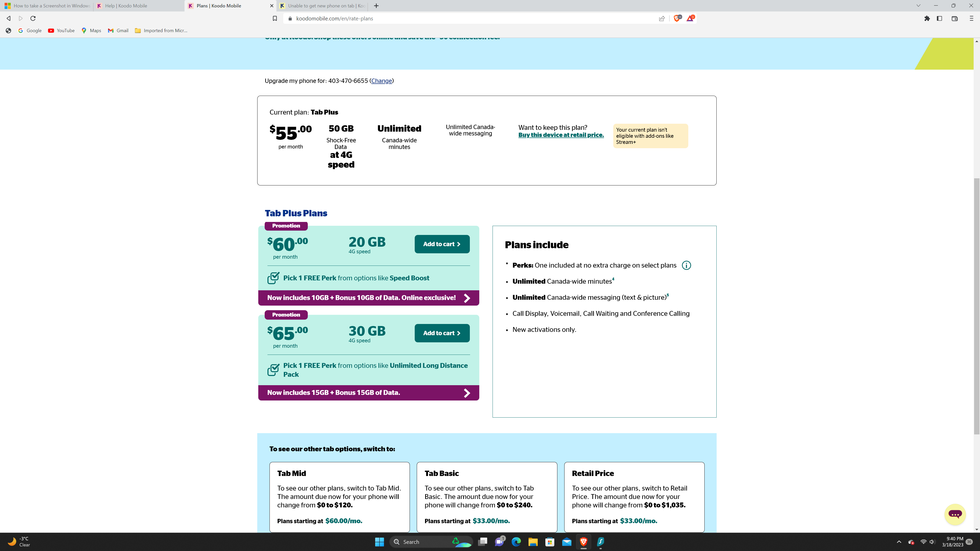Expand the Now includes 15GB bonus banner
The width and height of the screenshot is (980, 551).
pyautogui.click(x=368, y=392)
